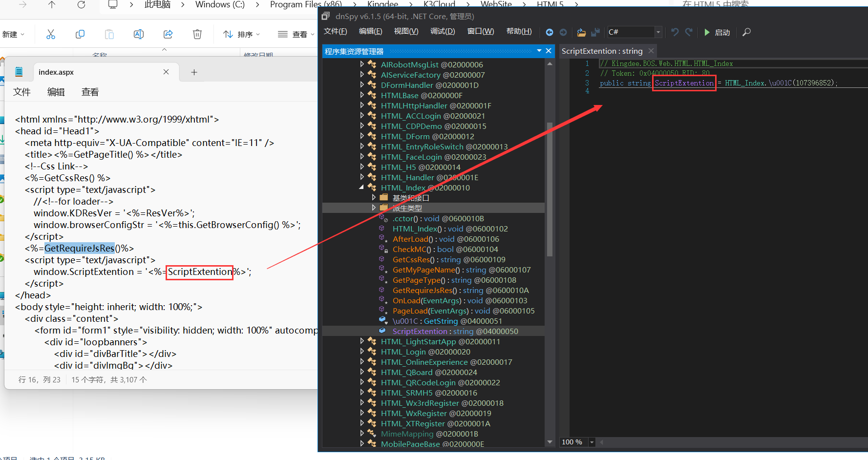Viewport: 868px width, 460px height.
Task: Open Explorer 新建 dropdown
Action: click(x=13, y=34)
